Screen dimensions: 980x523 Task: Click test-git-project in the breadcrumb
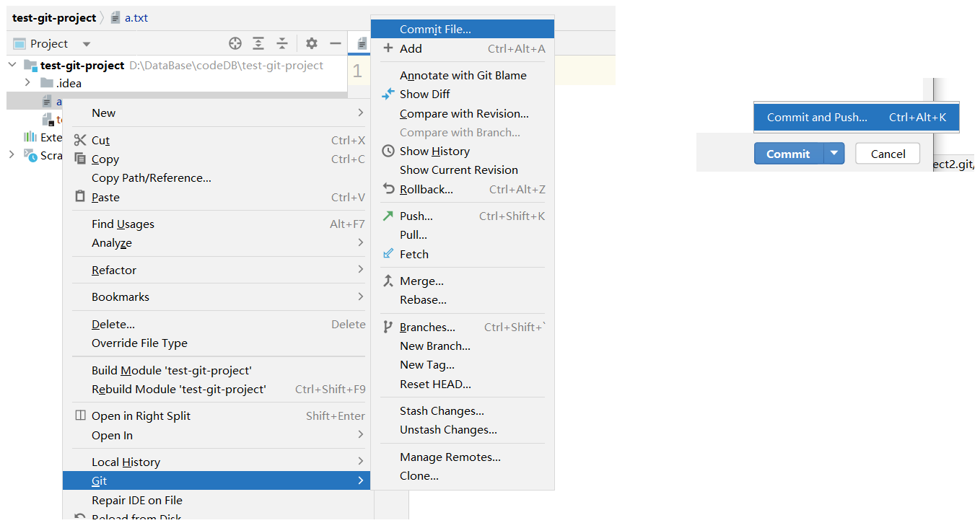(x=54, y=17)
